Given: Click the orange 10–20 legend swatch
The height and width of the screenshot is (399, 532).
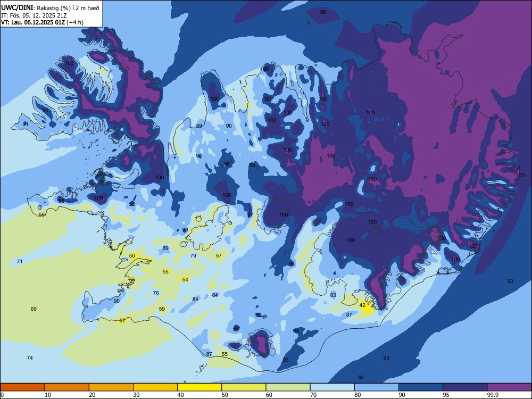Looking at the screenshot, I should tap(67, 387).
